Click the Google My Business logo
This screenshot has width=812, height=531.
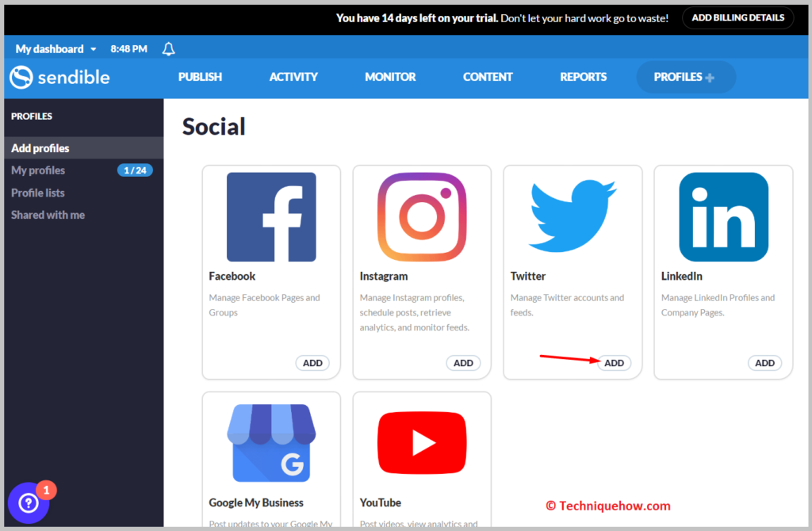coord(271,443)
